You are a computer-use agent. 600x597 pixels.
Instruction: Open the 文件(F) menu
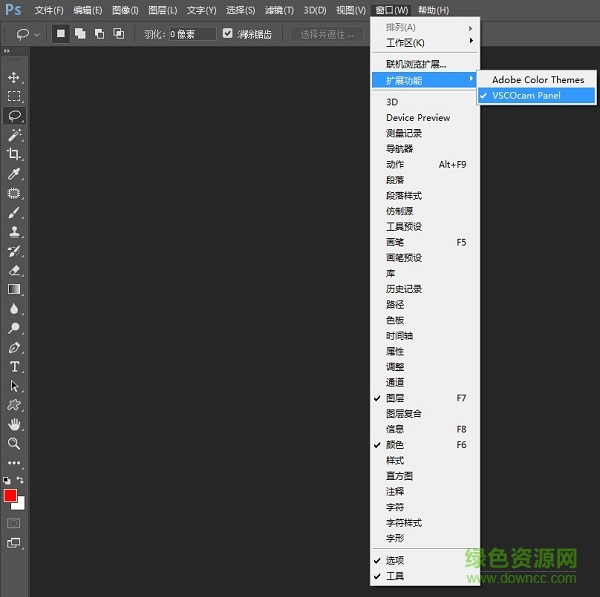(x=48, y=10)
